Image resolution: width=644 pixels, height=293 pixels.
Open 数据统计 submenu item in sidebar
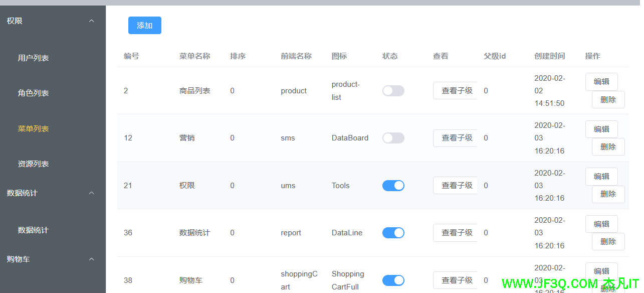34,230
